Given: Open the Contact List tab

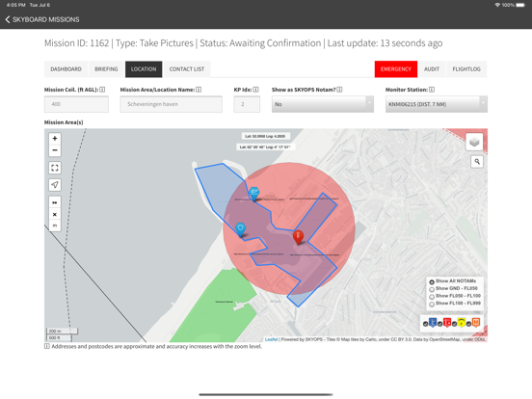Looking at the screenshot, I should point(187,69).
